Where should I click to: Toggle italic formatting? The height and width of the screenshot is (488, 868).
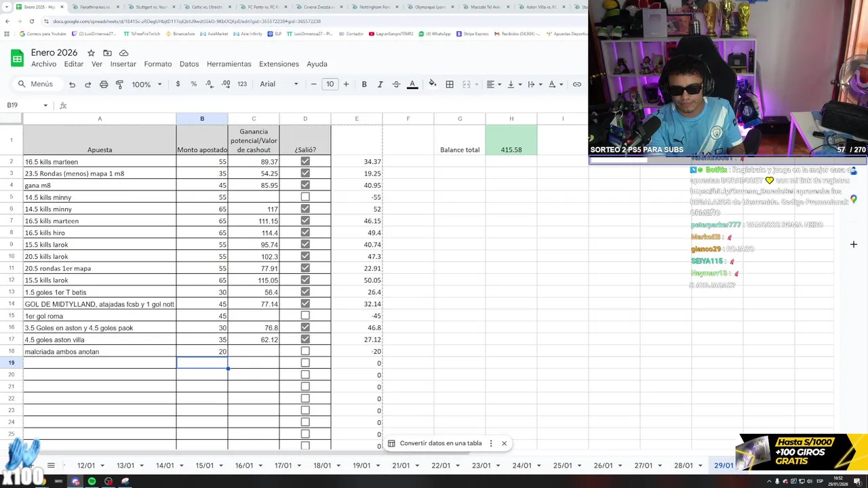[x=380, y=84]
